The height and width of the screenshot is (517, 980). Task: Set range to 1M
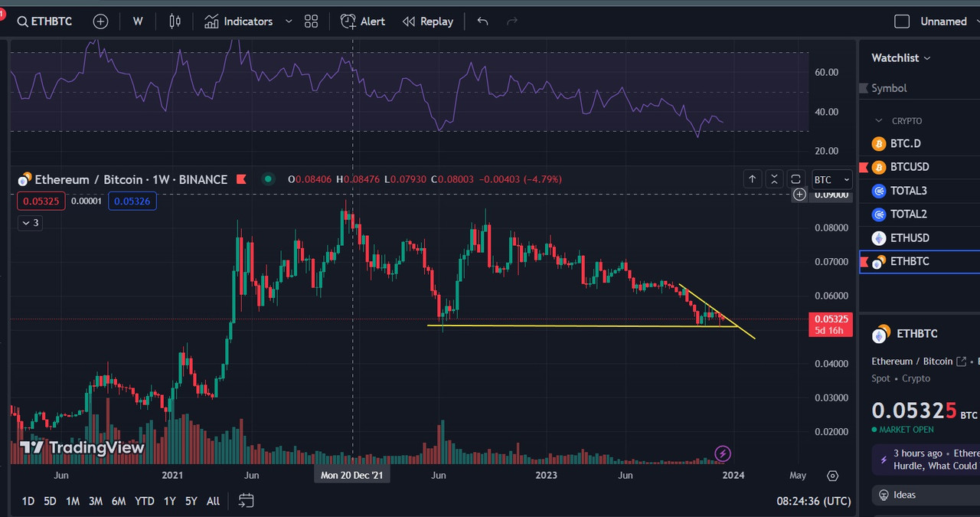click(x=73, y=501)
